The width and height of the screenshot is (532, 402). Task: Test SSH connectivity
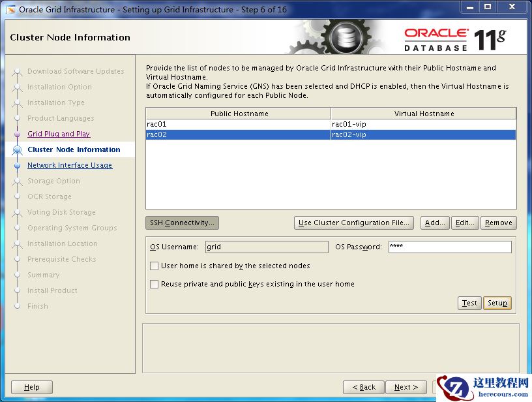pyautogui.click(x=469, y=303)
